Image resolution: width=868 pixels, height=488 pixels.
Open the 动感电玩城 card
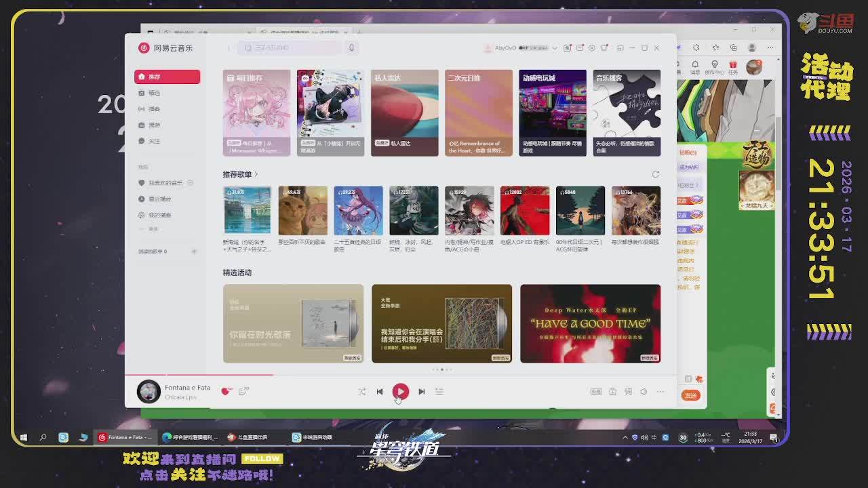tap(553, 113)
